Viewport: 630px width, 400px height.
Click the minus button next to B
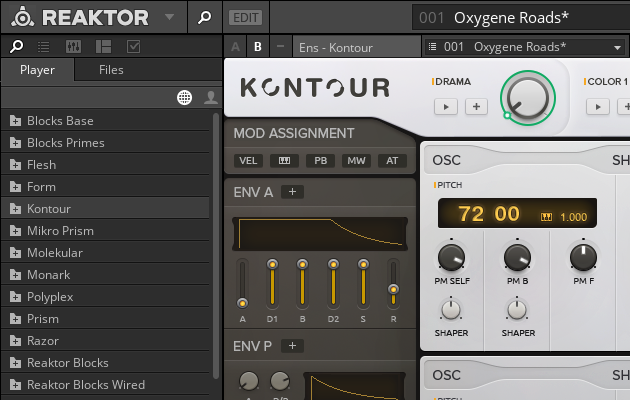(x=280, y=47)
